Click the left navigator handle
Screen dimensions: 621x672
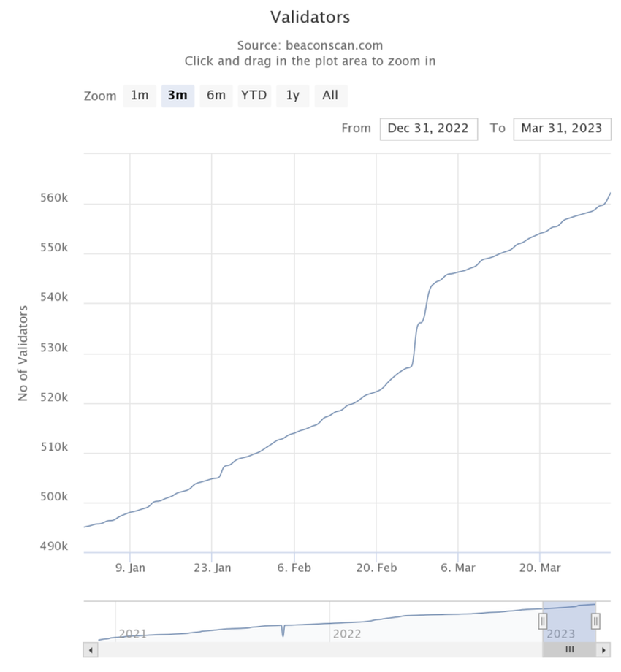[543, 620]
